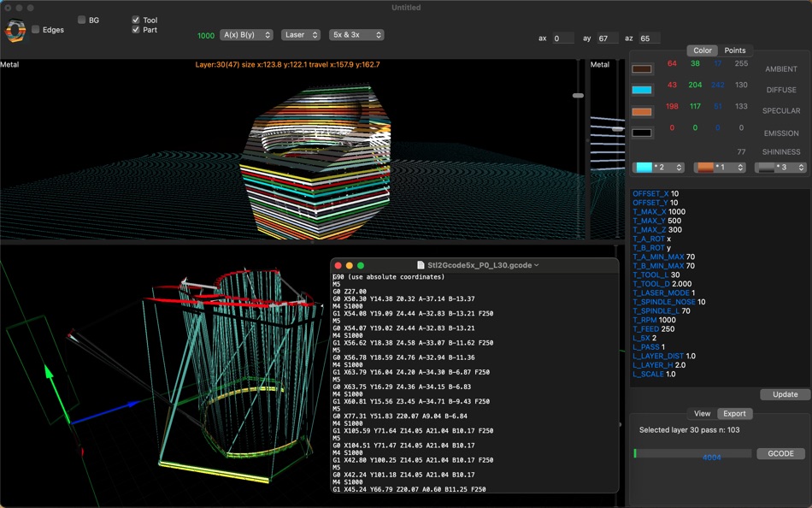The image size is (812, 508).
Task: Click the T_MAX_X 1000 parameter
Action: (x=659, y=211)
